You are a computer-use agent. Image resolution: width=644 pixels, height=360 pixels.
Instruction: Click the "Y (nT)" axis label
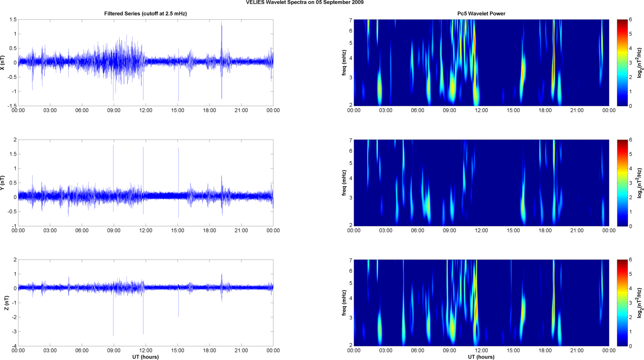3,183
